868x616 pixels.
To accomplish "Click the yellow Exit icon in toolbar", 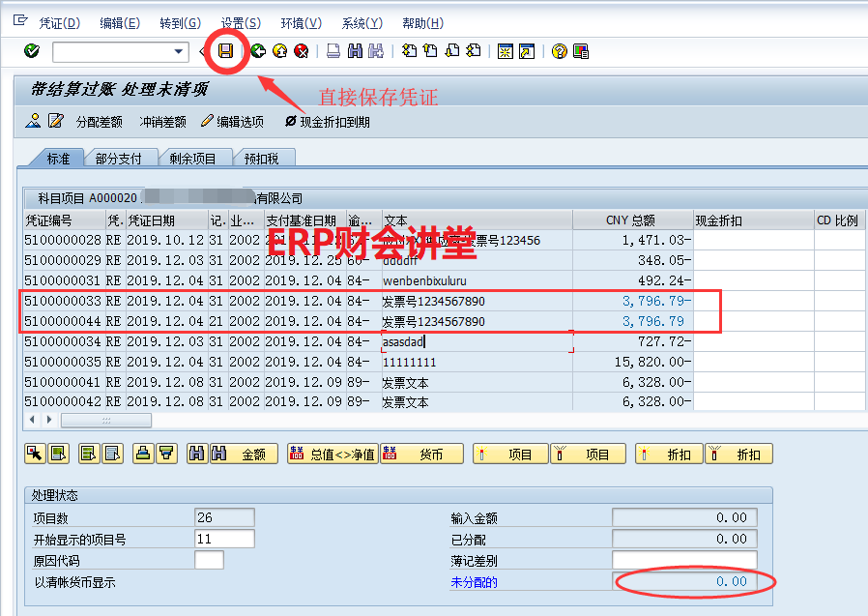I will [x=279, y=51].
